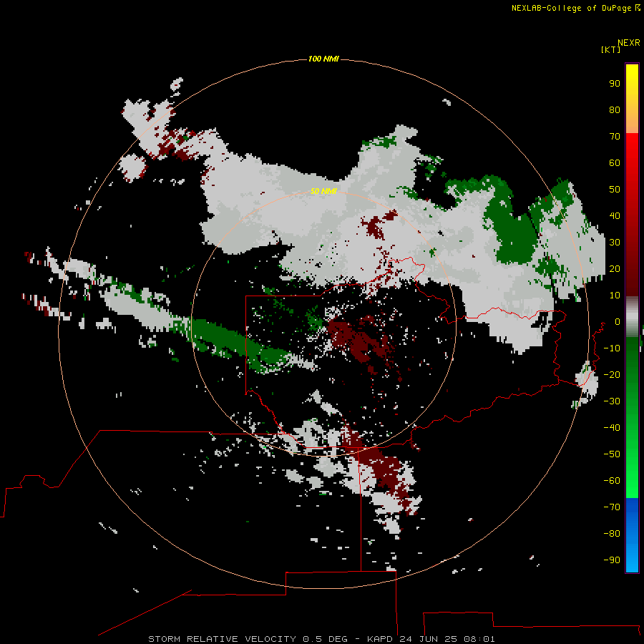
Task: Click the 0.5 DEG elevation angle text
Action: (x=326, y=639)
